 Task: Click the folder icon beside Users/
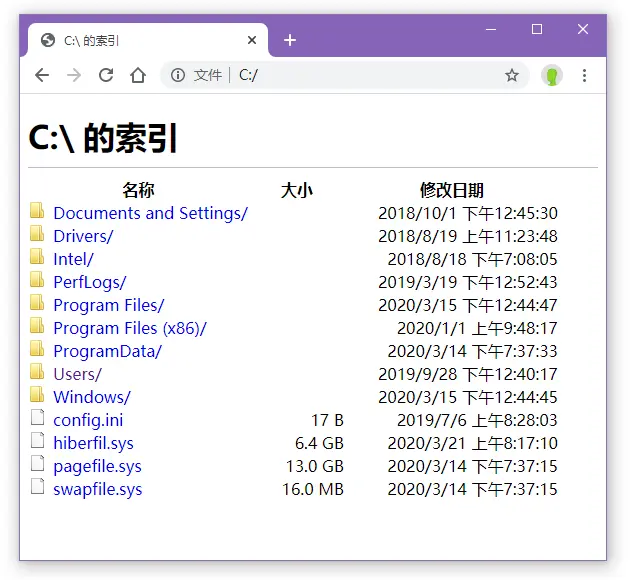coord(37,371)
